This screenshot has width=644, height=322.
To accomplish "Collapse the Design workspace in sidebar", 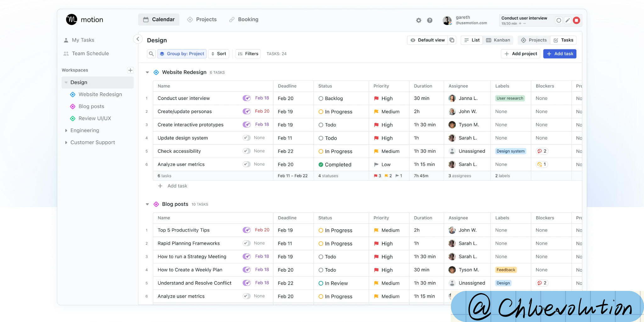I will click(x=66, y=82).
